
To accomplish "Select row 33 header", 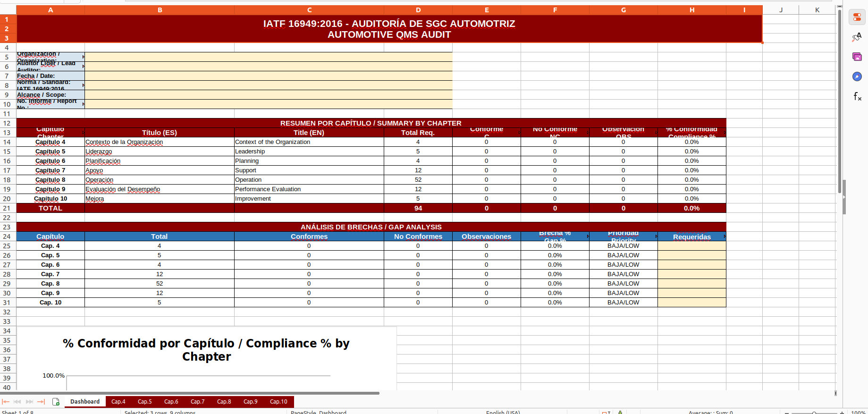I will 7,321.
